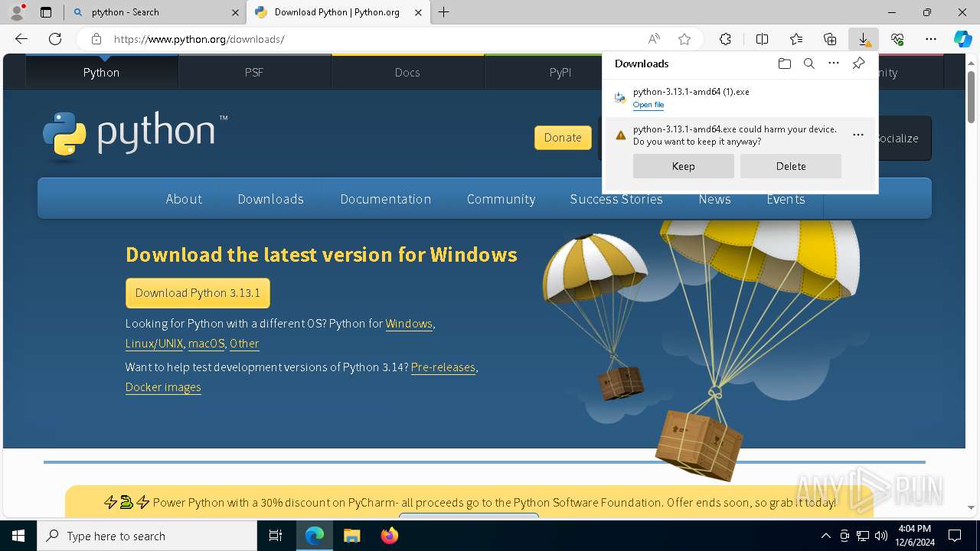Open the Docker images link
Screen dimensions: 980x551
point(163,387)
